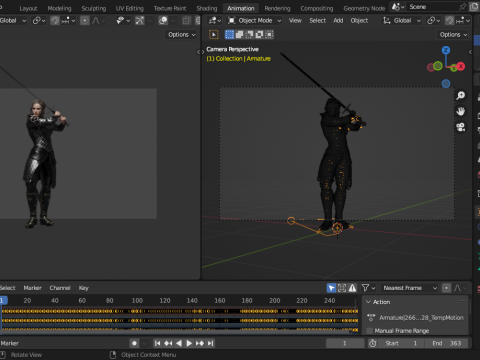This screenshot has width=480, height=360.
Task: Open snapping options in right viewport
Action: 463,21
